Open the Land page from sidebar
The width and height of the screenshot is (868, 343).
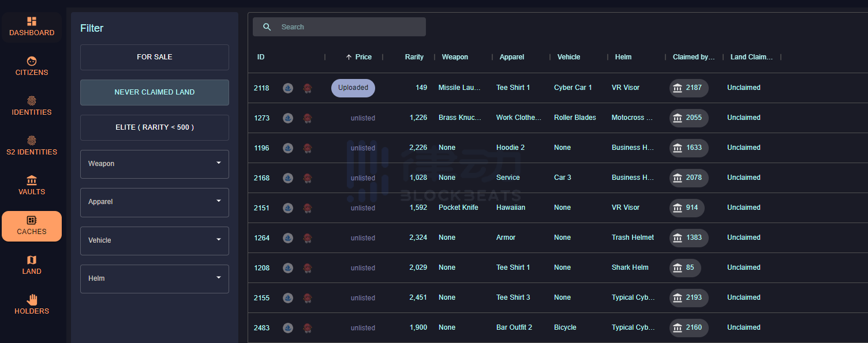[32, 265]
